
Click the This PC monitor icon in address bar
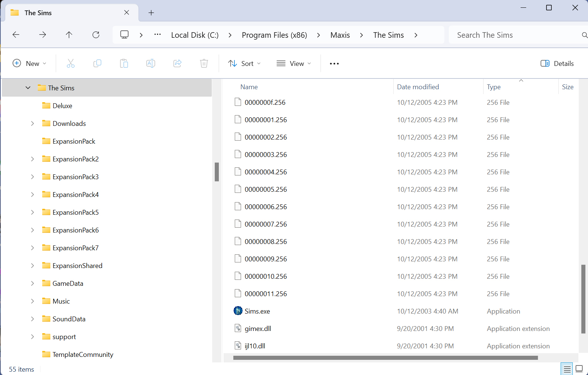[x=124, y=35]
